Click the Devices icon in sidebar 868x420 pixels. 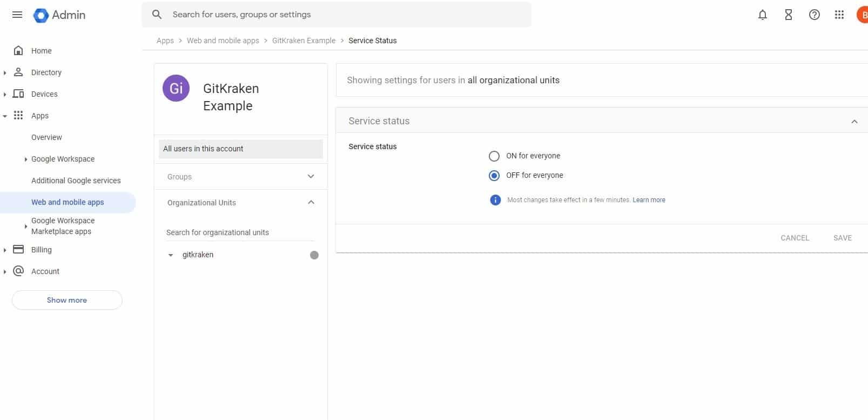tap(18, 94)
